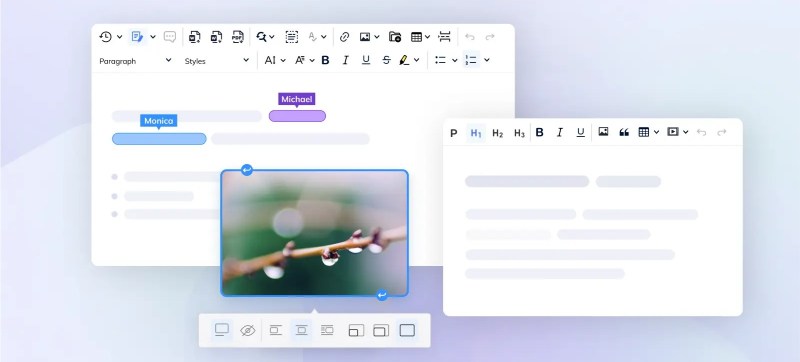Screen dimensions: 800x362
Task: Toggle the track changes icon
Action: point(137,37)
